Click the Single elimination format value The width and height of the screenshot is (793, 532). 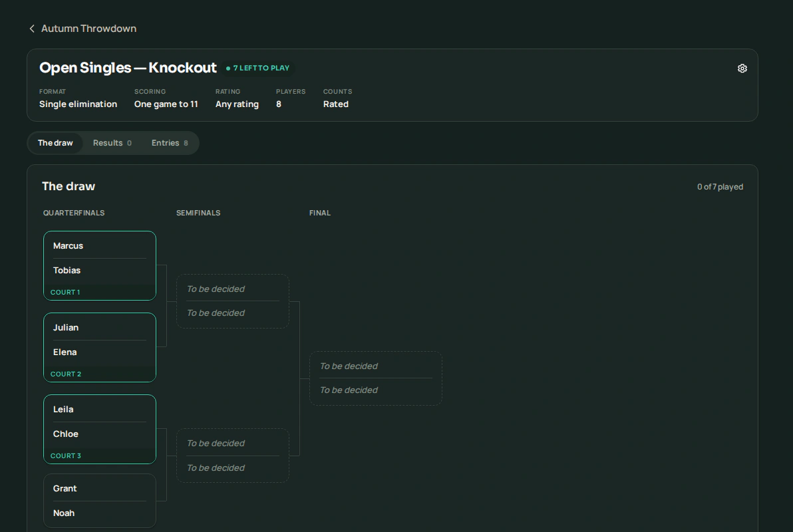tap(78, 104)
